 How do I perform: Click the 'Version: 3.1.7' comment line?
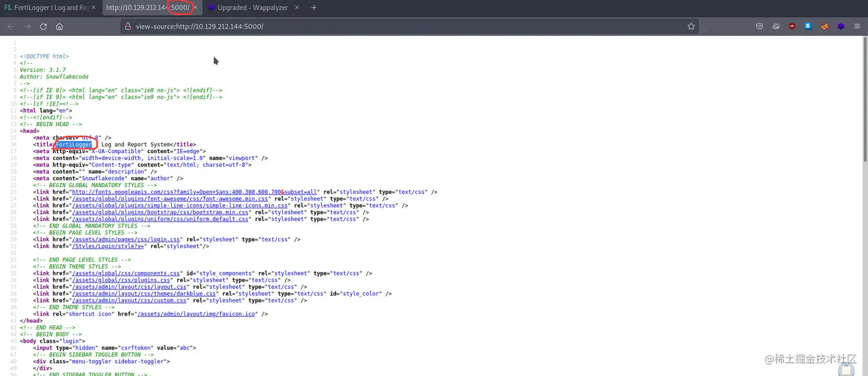(42, 70)
